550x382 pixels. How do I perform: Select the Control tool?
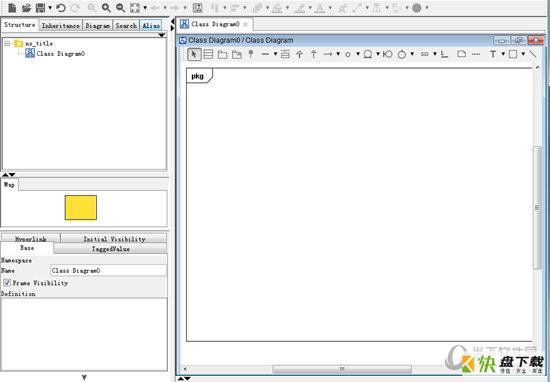(402, 54)
